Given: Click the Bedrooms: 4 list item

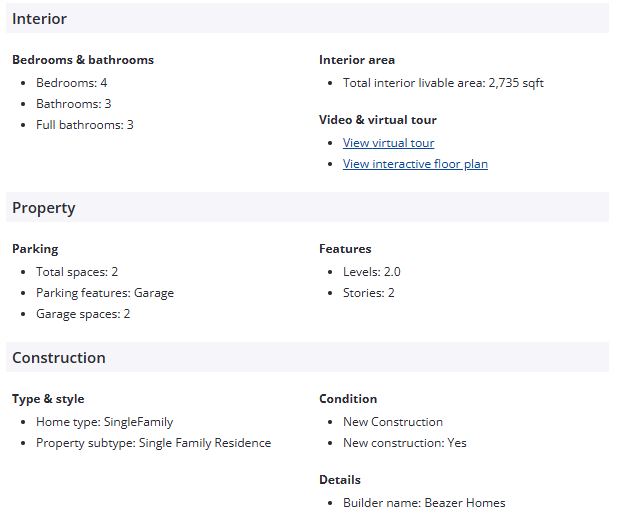Looking at the screenshot, I should (x=71, y=83).
